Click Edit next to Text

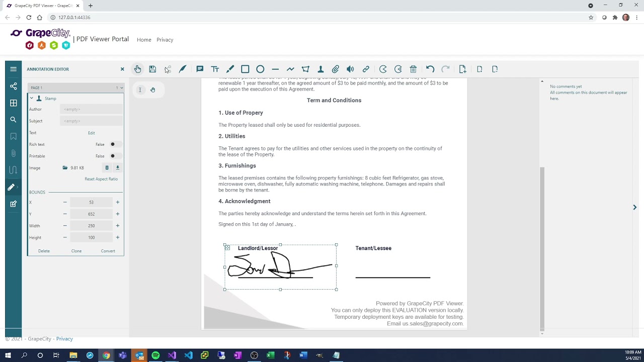pyautogui.click(x=92, y=133)
